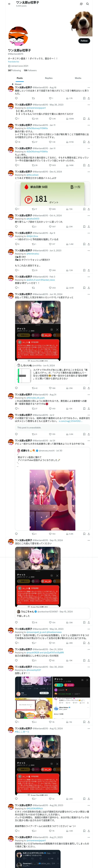Screen dimensions: 98x868
Task: Expand options for the Dec 6, 2024 post
Action: point(89,172)
